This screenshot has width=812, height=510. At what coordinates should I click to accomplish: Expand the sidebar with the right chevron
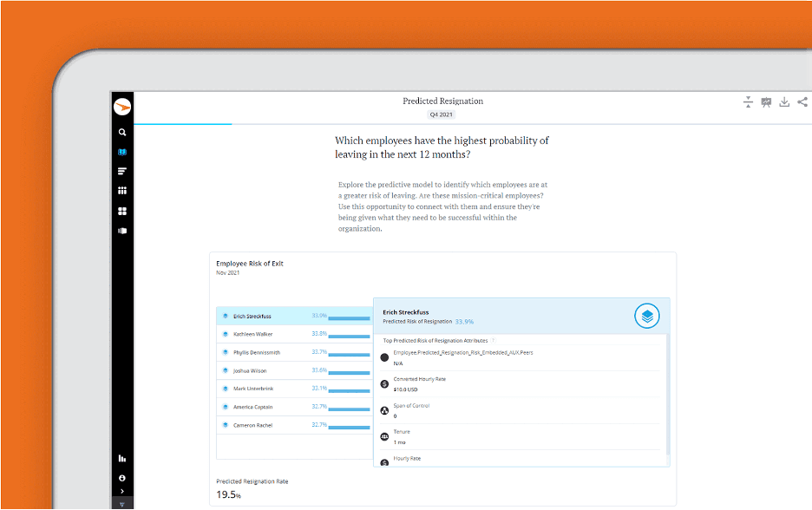tap(122, 492)
